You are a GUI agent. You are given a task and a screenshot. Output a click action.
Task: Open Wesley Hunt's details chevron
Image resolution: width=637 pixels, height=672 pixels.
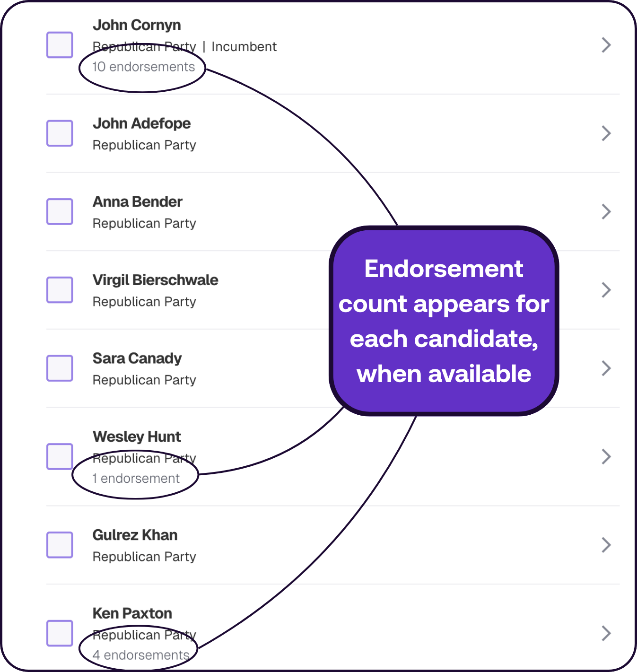coord(607,456)
